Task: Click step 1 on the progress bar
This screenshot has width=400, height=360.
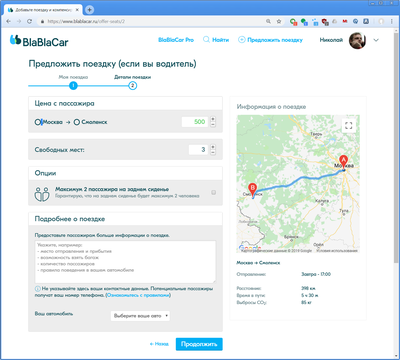Action: point(73,86)
